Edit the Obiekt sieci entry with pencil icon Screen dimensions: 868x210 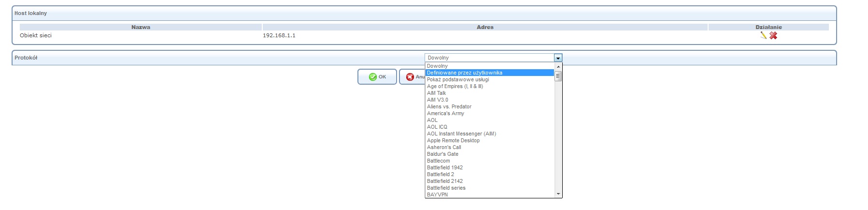[x=763, y=35]
